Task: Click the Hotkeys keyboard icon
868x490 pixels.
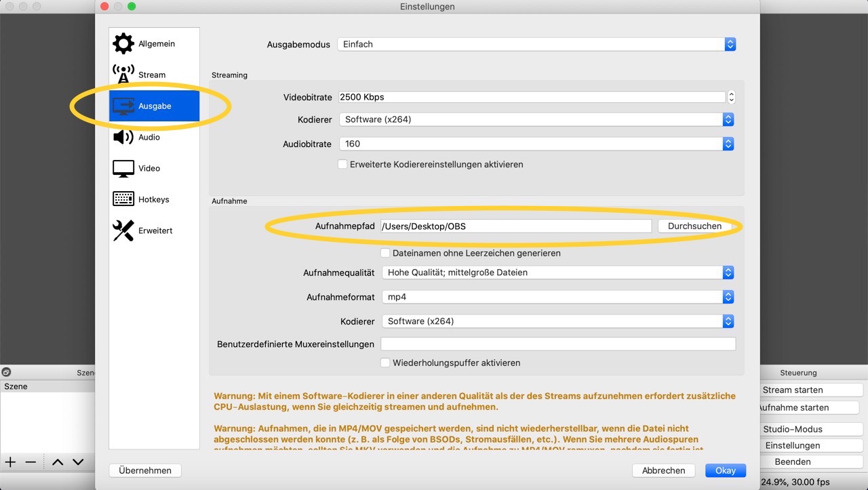Action: (x=123, y=199)
